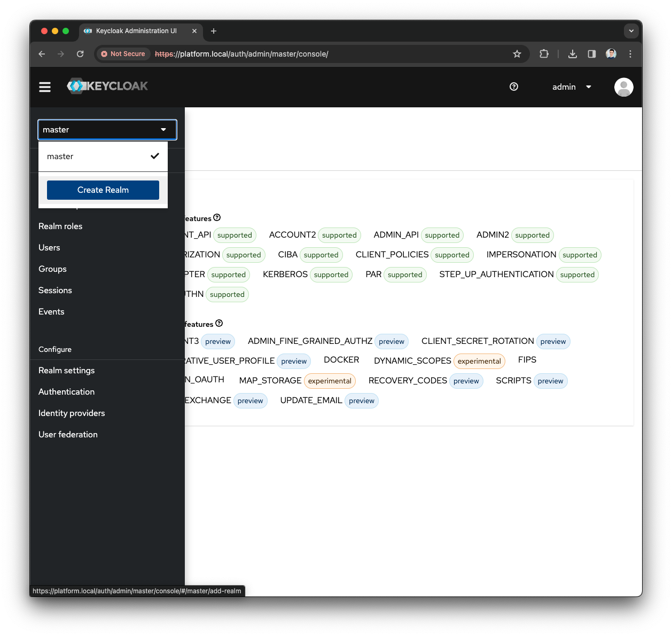Screen dimensions: 672x636
Task: Toggle the browser side panel icon
Action: coord(592,54)
